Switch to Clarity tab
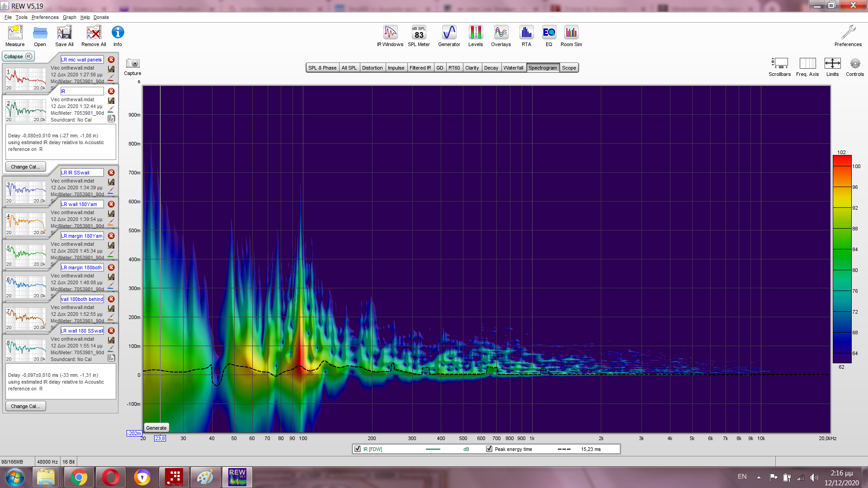Screen dimensions: 868x488 tap(472, 68)
